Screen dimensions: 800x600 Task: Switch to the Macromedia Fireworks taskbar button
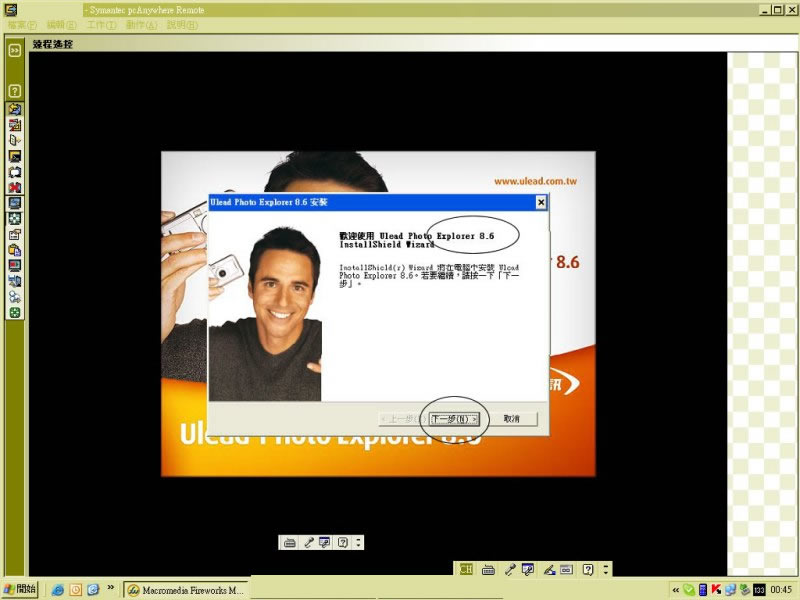coord(186,590)
